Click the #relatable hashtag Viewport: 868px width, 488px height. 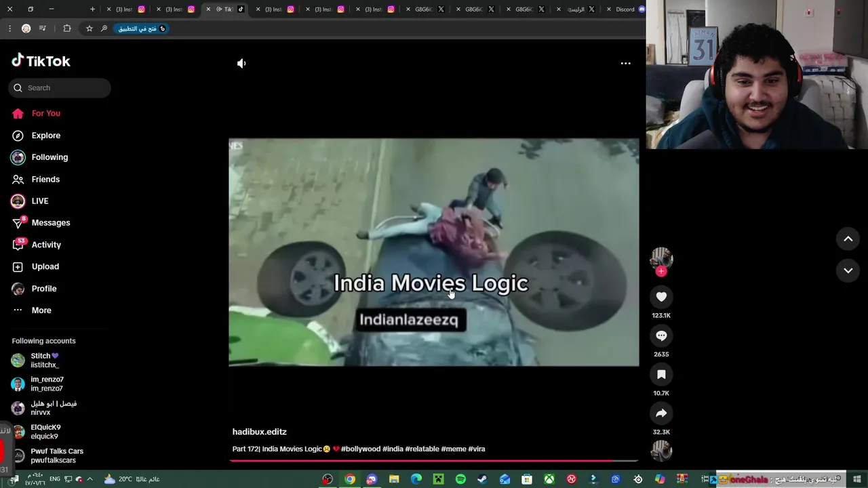pos(422,449)
